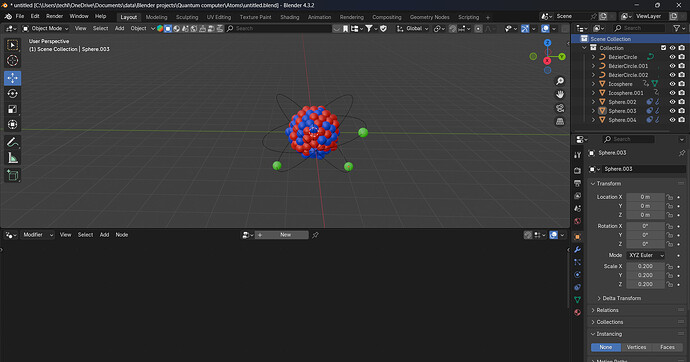Open the Physics properties tab

(577, 274)
